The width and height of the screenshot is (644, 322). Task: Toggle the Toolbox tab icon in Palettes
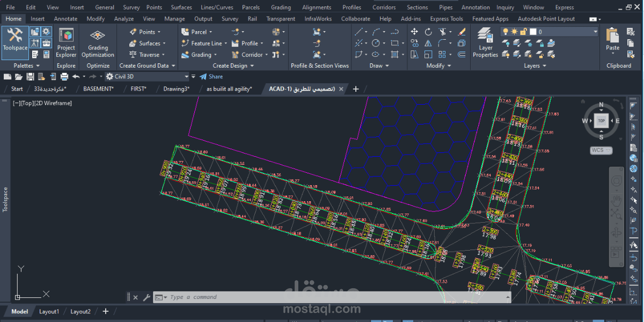(46, 43)
